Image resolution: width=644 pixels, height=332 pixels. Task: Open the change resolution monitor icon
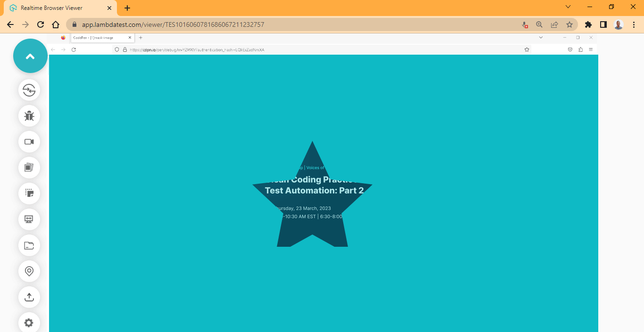[x=29, y=219]
